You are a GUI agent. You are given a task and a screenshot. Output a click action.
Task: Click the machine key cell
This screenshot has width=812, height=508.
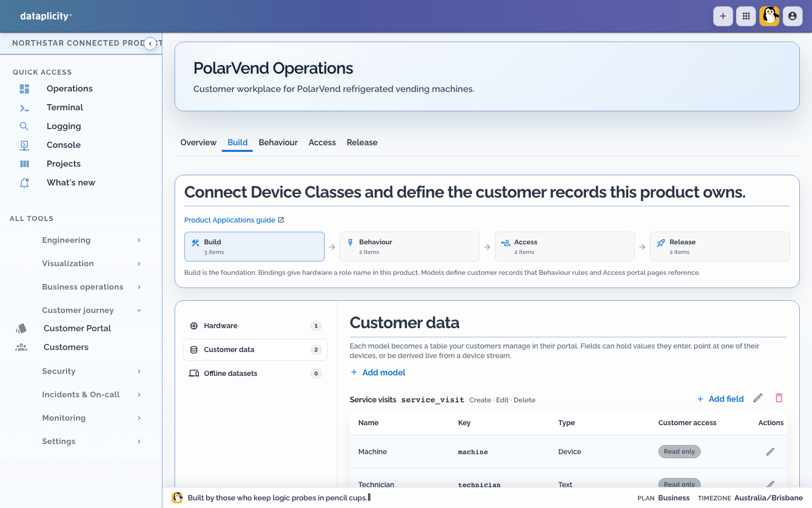473,452
